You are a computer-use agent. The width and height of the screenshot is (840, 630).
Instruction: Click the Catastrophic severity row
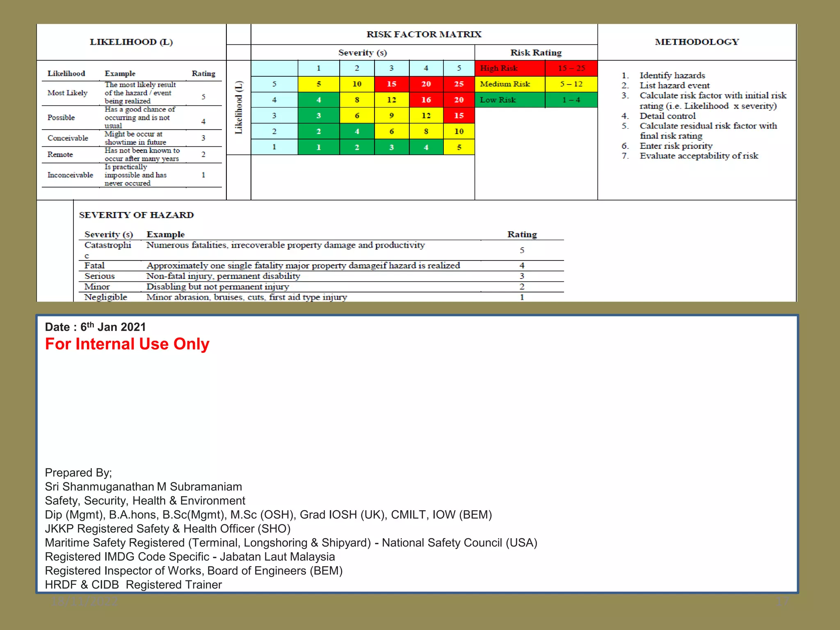pyautogui.click(x=107, y=245)
